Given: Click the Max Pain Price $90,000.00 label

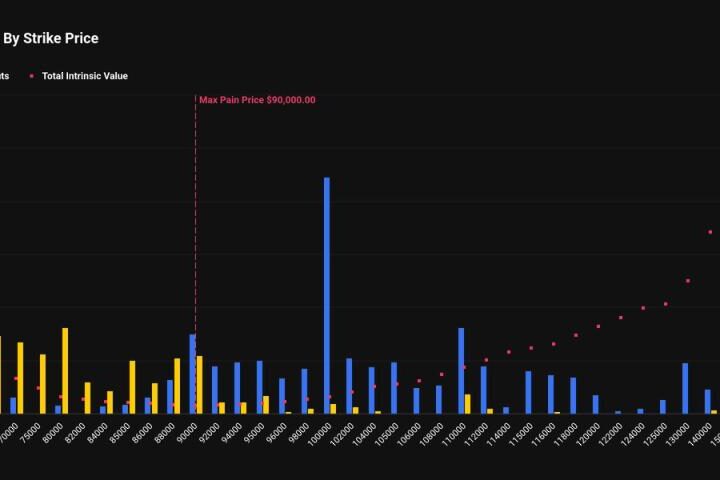Looking at the screenshot, I should click(x=257, y=100).
